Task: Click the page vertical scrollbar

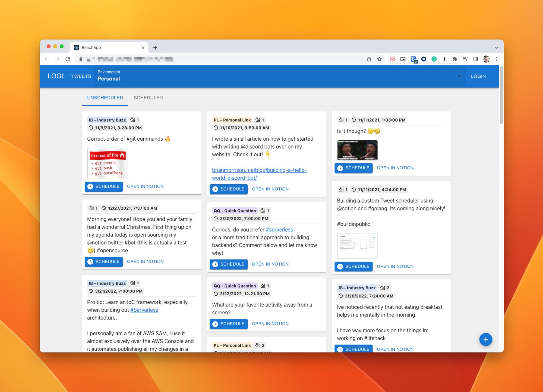Action: tap(501, 95)
